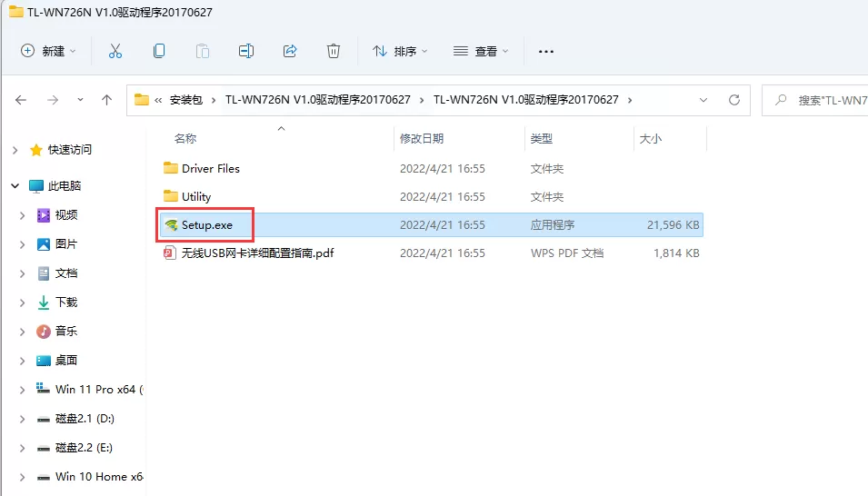
Task: Sort by 修改日期 column header
Action: click(x=422, y=138)
